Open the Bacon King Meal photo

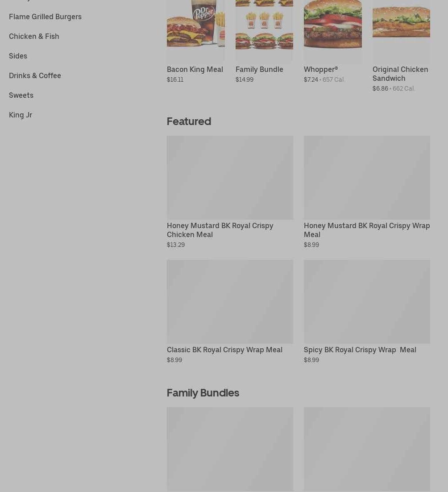(x=195, y=30)
